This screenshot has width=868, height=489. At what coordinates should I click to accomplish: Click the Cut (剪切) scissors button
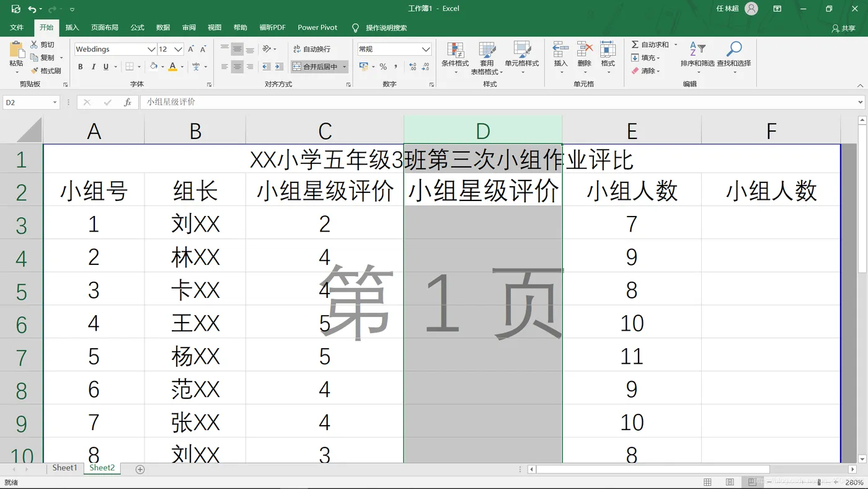click(42, 45)
